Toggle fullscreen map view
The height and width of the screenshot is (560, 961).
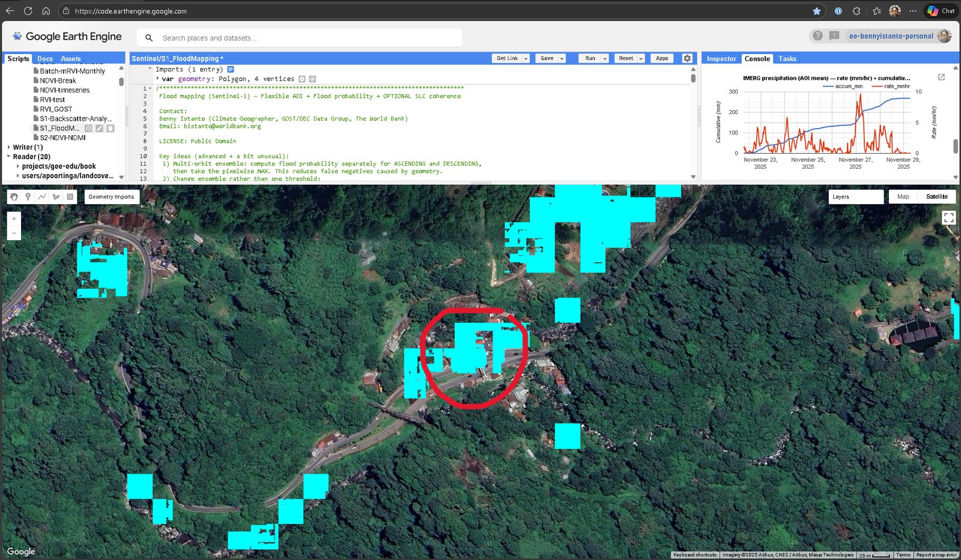(x=948, y=218)
